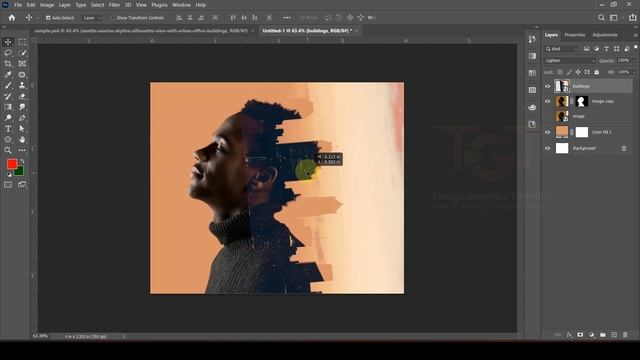Select the Hand tool

click(22, 140)
